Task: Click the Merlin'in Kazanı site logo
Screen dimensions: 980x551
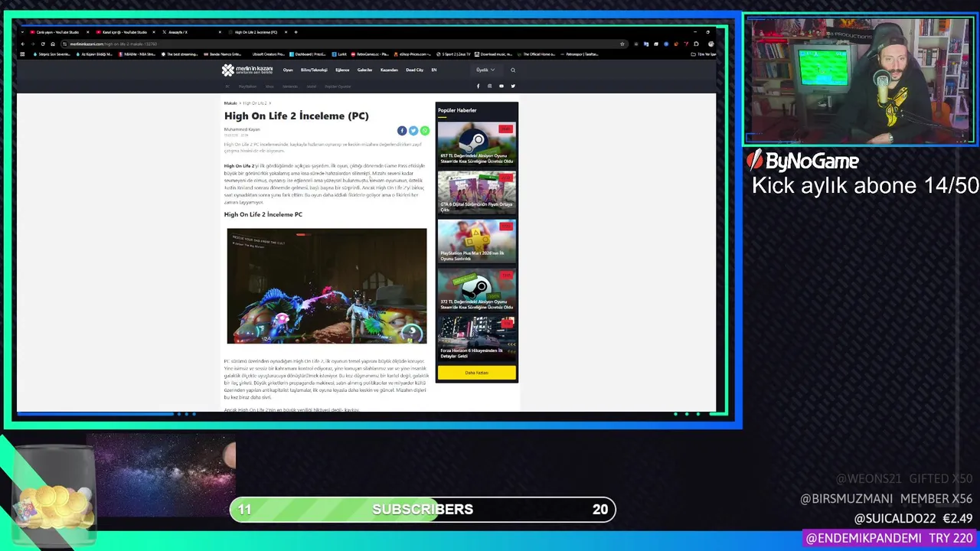Action: (x=247, y=70)
